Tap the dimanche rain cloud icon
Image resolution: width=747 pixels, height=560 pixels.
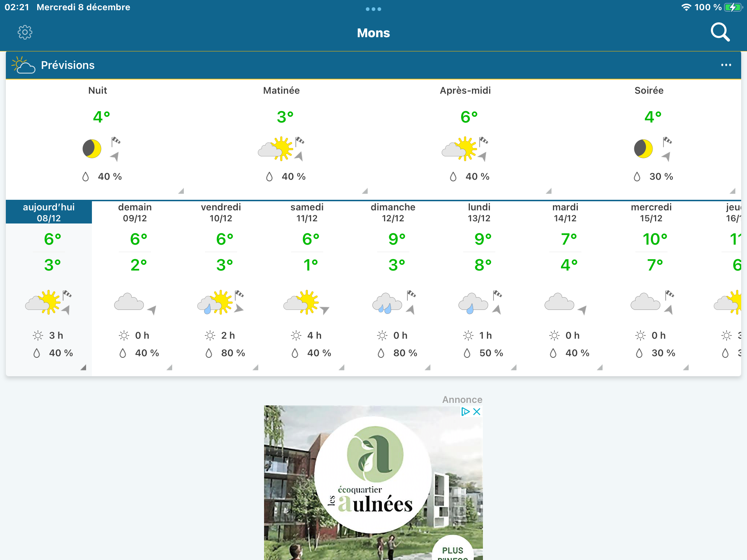pos(387,303)
